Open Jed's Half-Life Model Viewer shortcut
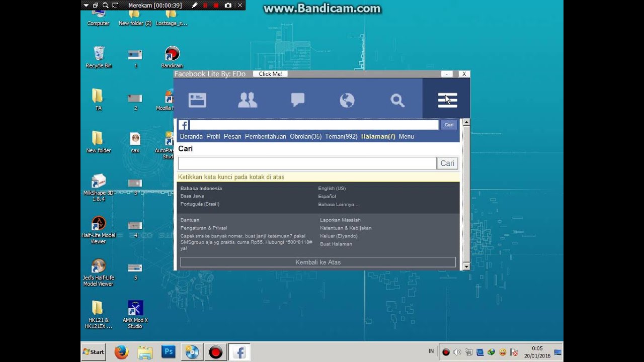The height and width of the screenshot is (362, 644). pyautogui.click(x=99, y=273)
